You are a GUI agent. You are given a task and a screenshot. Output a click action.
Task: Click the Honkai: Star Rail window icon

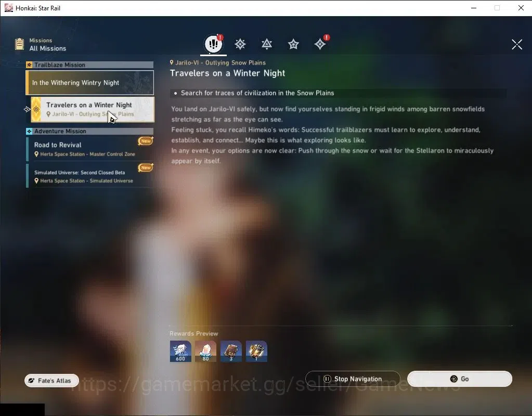(x=8, y=8)
